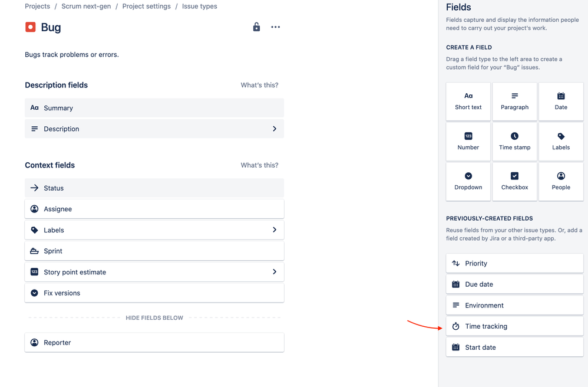Click the red Bug issue type icon
Screen dimensions: 588x387
[31, 27]
